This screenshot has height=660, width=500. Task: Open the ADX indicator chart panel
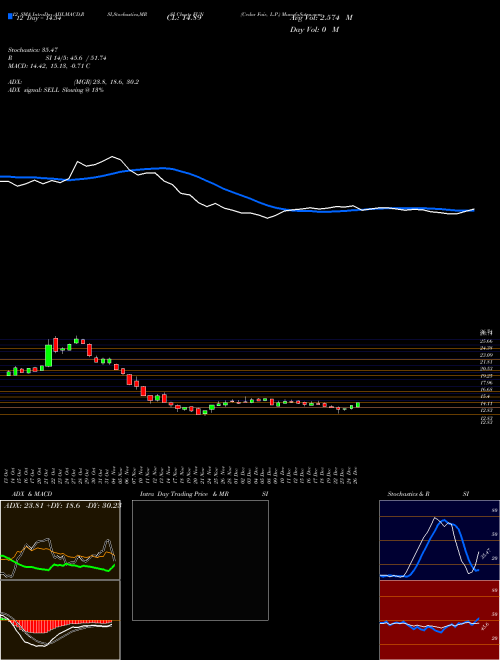(x=60, y=540)
